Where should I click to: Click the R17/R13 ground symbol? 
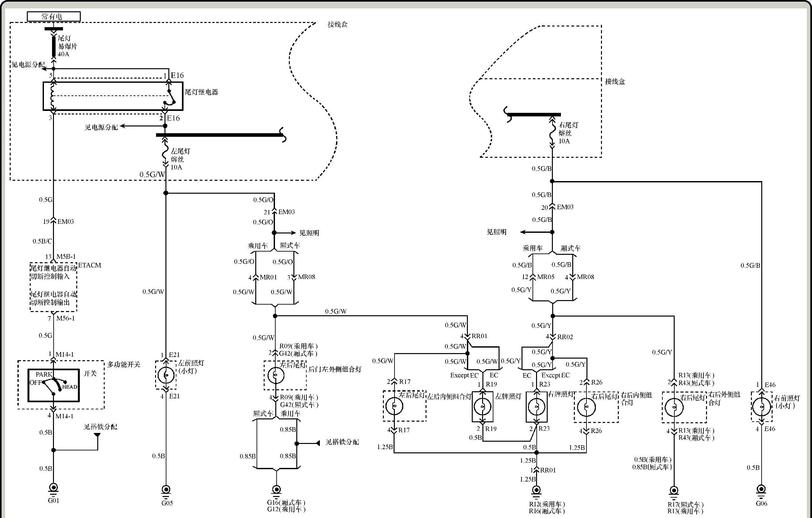click(x=674, y=492)
